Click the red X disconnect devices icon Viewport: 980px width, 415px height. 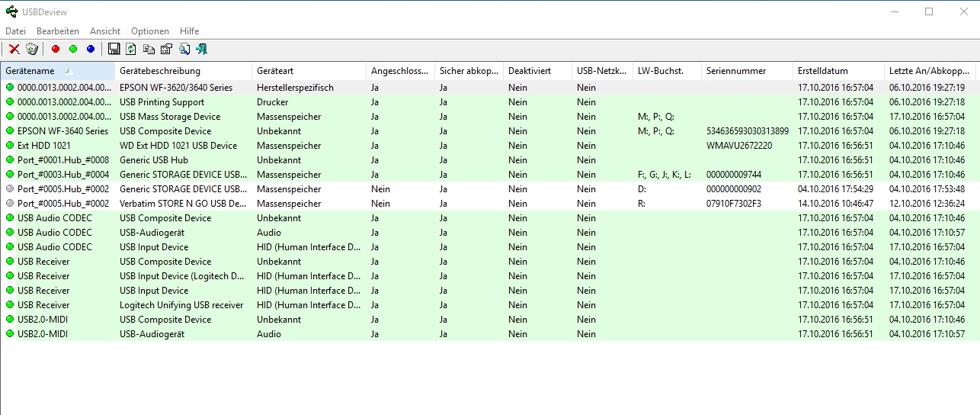click(14, 49)
